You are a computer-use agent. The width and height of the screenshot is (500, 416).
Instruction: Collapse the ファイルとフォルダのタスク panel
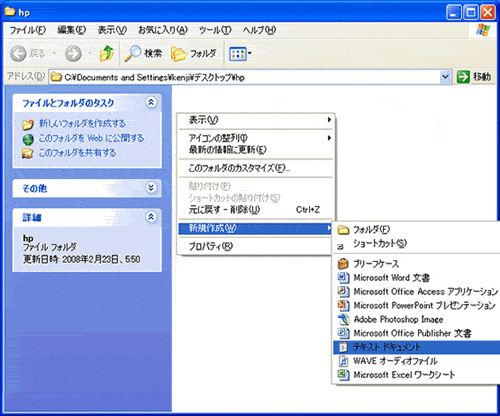[151, 102]
